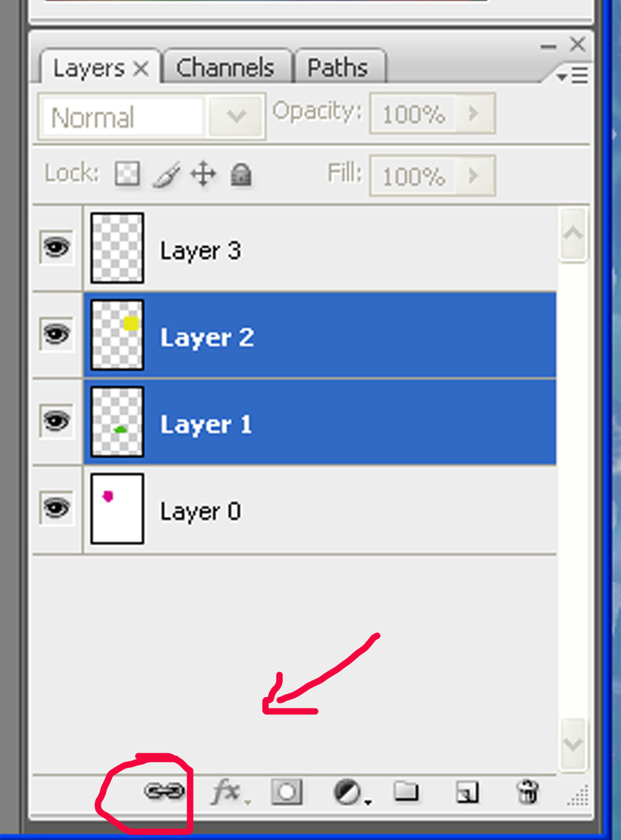This screenshot has height=840, width=621.
Task: Switch to the Channels tab
Action: 225,68
